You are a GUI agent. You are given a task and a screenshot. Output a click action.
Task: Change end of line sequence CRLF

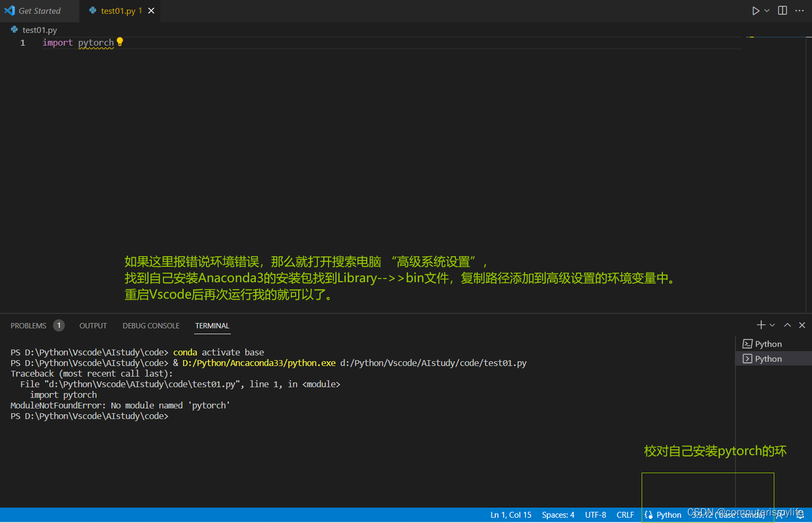[625, 515]
